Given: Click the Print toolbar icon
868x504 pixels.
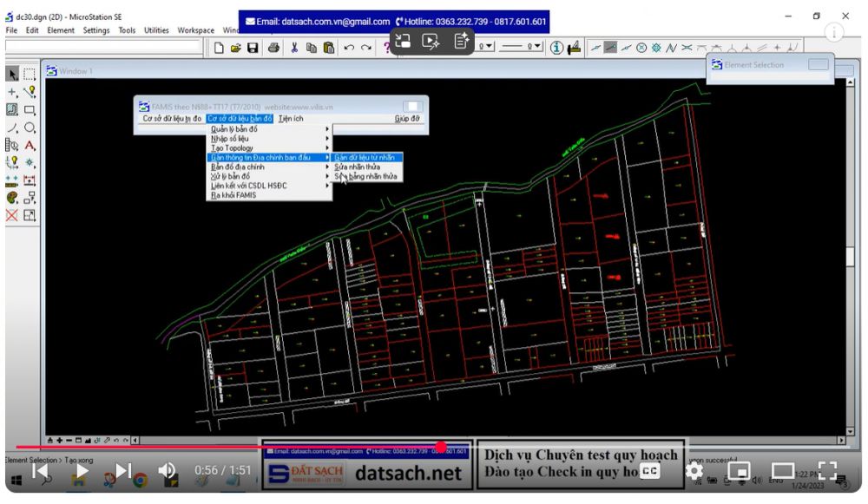Looking at the screenshot, I should tap(273, 48).
